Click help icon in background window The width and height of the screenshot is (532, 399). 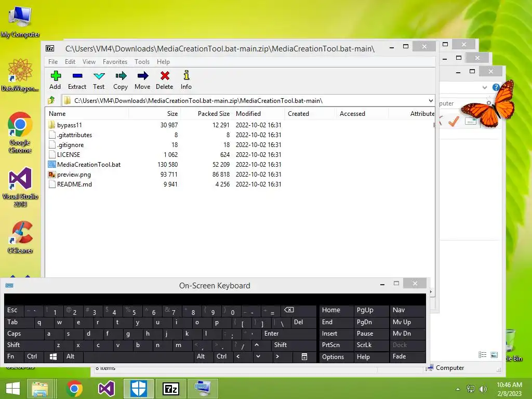click(496, 87)
